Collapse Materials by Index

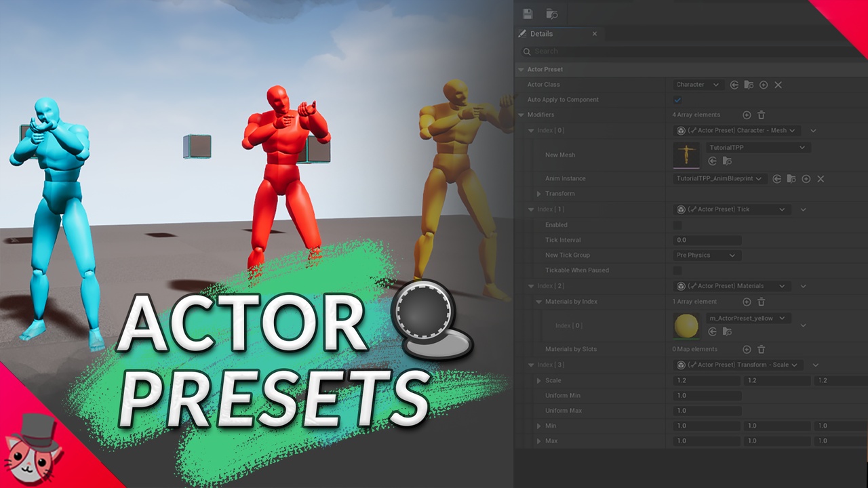539,302
